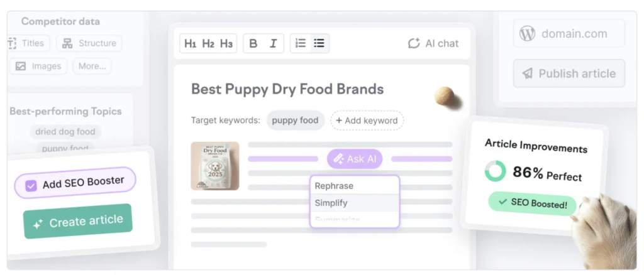Click Add keyword
The image size is (644, 275).
[x=367, y=121]
